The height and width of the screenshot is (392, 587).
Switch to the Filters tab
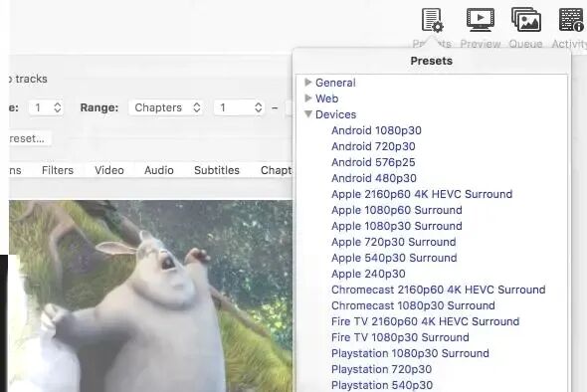coord(58,170)
